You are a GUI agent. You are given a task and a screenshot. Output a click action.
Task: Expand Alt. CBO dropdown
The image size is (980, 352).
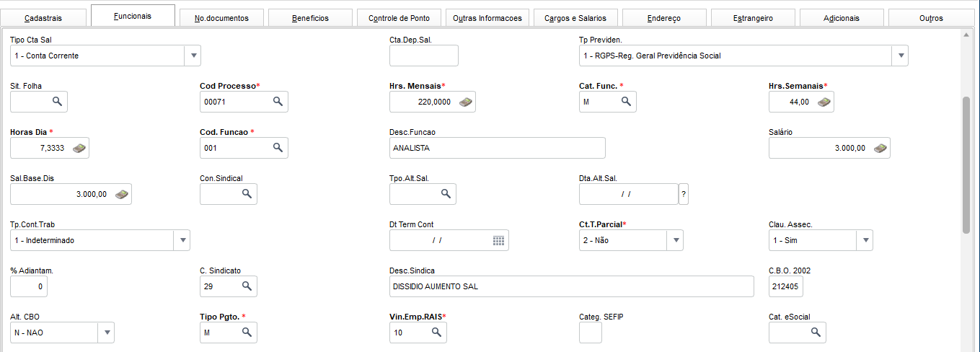(x=106, y=333)
